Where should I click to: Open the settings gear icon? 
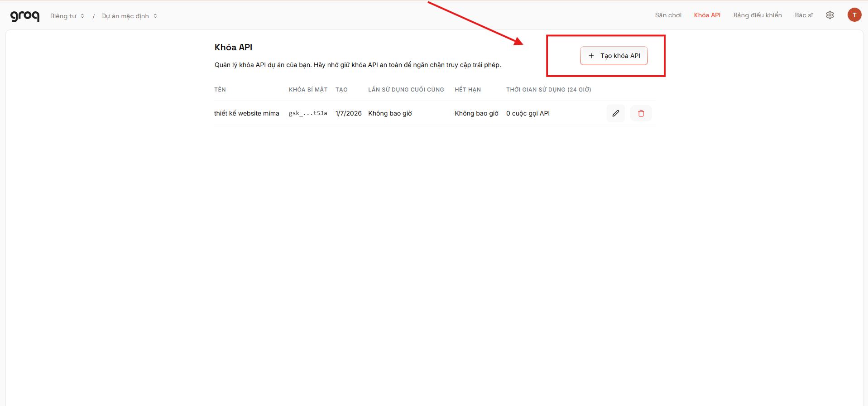830,15
